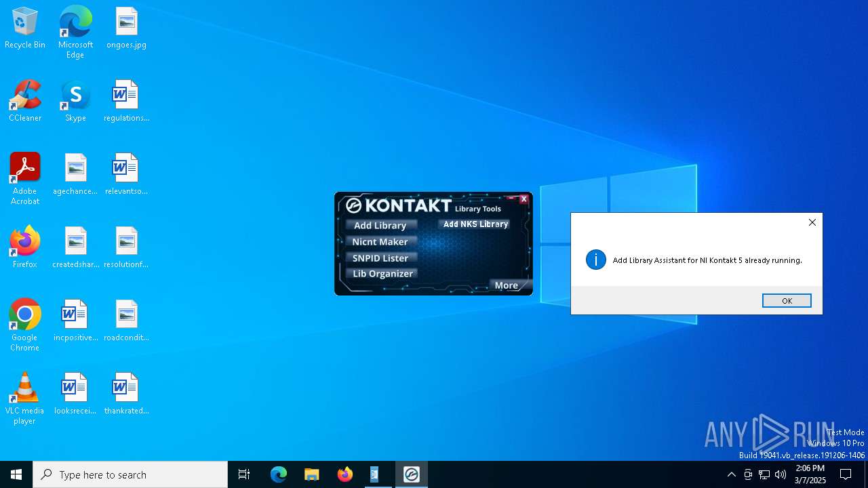This screenshot has height=488, width=868.
Task: Minimize the Kontakt Library Tools window
Action: (511, 199)
